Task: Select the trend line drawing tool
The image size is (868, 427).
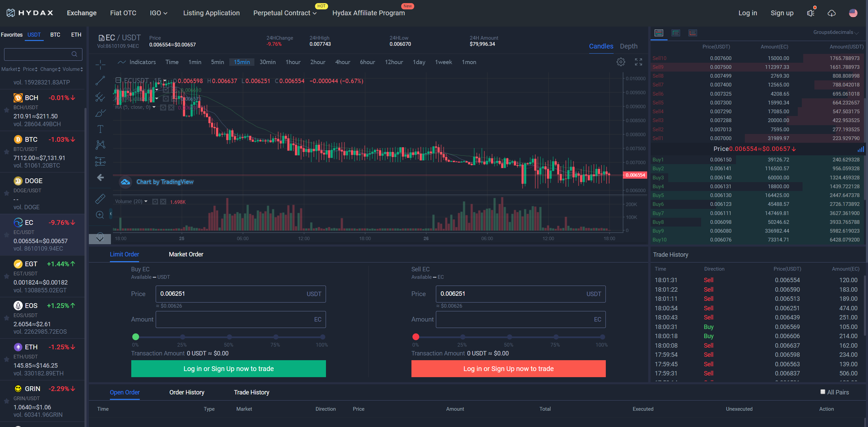Action: 100,80
